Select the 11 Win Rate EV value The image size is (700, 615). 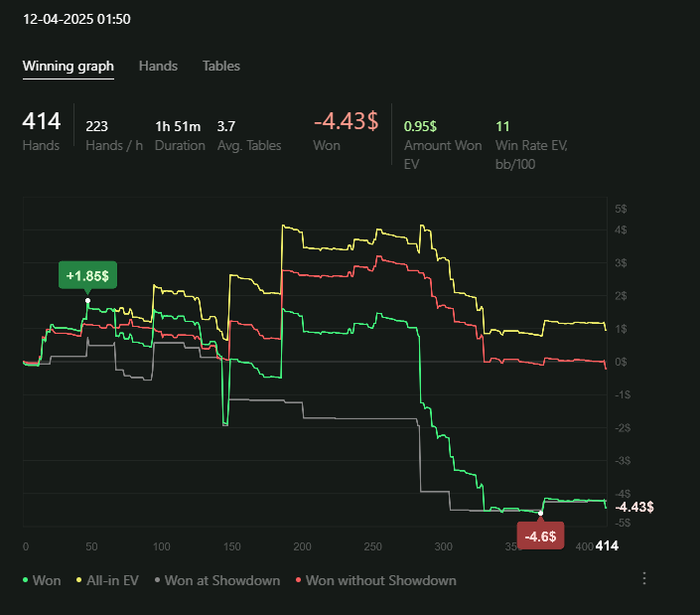[503, 126]
